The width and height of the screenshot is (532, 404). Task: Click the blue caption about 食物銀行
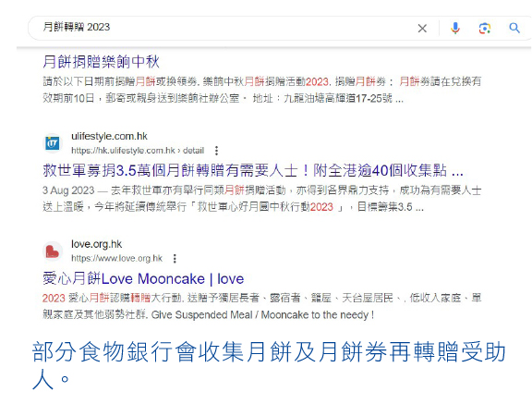click(269, 365)
